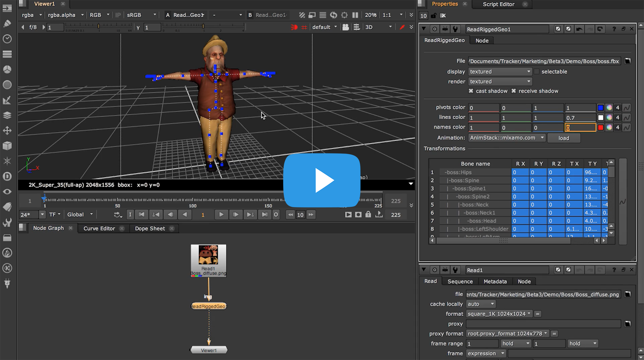Switch to the Curve Editor tab
Image resolution: width=644 pixels, height=360 pixels.
click(x=99, y=228)
